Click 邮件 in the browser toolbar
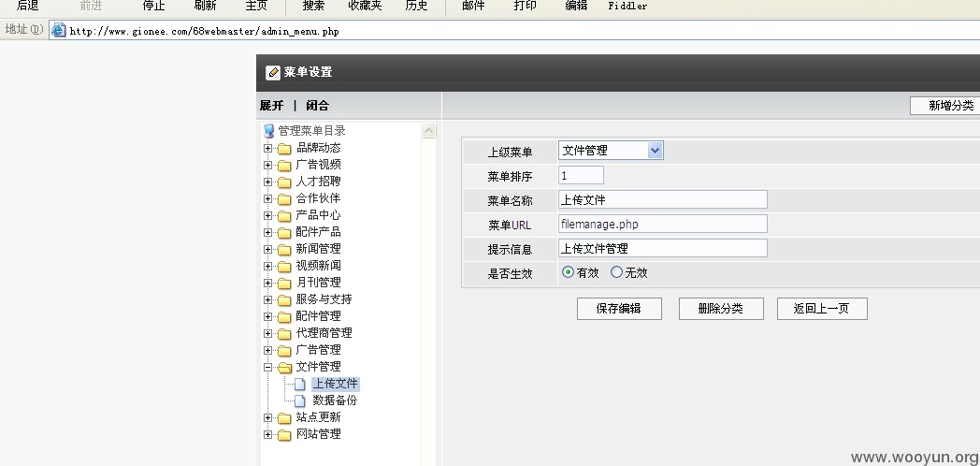 tap(474, 6)
